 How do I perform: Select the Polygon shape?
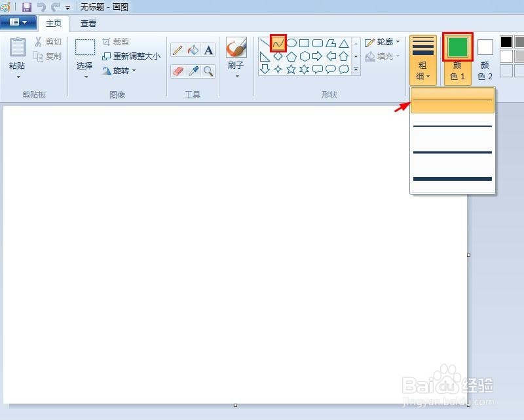331,43
